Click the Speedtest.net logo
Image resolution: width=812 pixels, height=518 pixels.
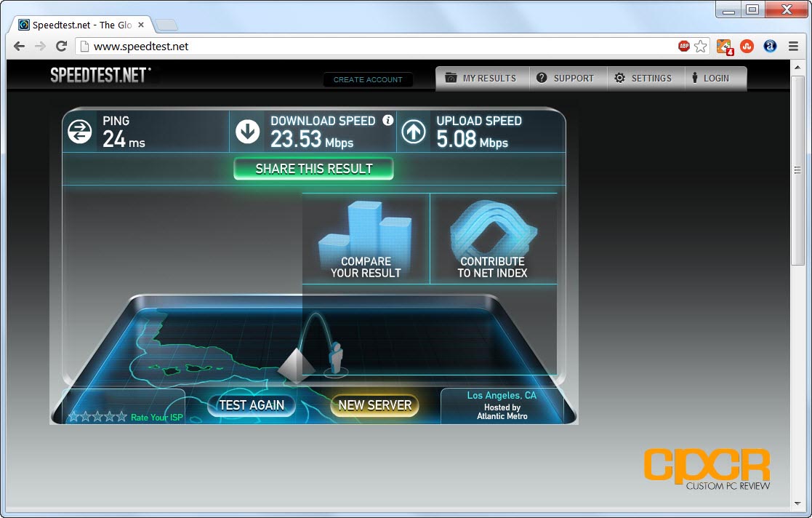click(x=100, y=75)
